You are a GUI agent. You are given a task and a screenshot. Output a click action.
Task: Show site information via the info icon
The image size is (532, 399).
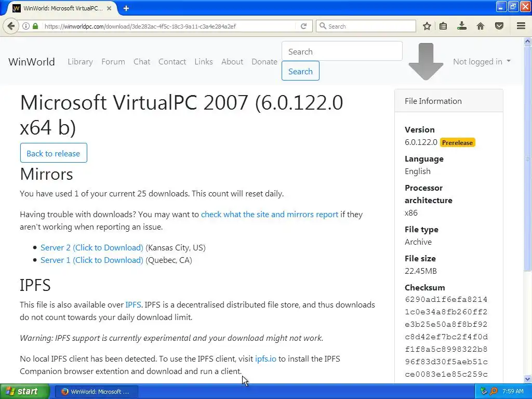[26, 26]
